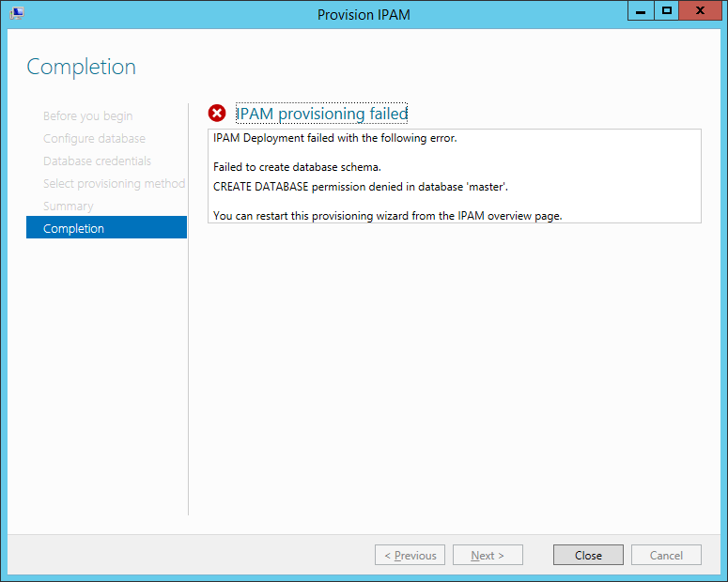Screen dimensions: 728x582
Task: Go to the Database credentials step
Action: pos(97,161)
